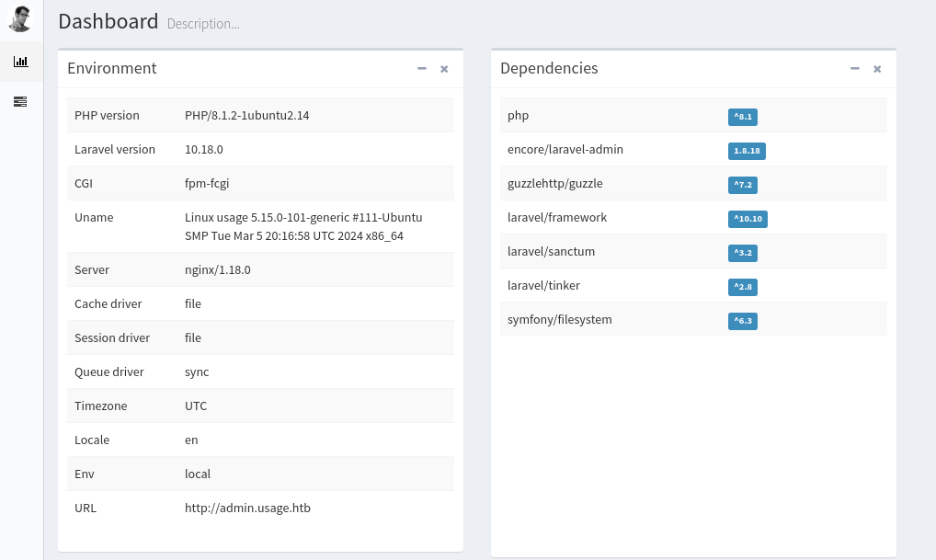936x560 pixels.
Task: Close the Environment panel
Action: click(x=444, y=69)
